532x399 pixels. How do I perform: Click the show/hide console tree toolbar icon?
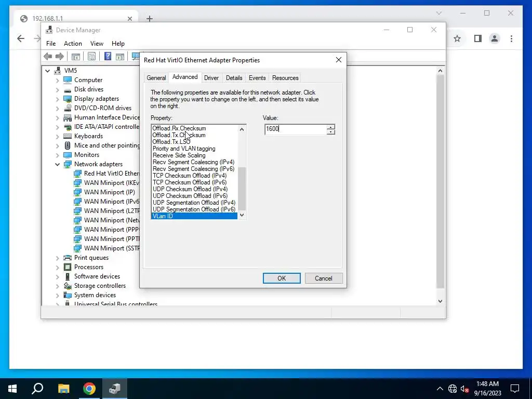point(76,56)
